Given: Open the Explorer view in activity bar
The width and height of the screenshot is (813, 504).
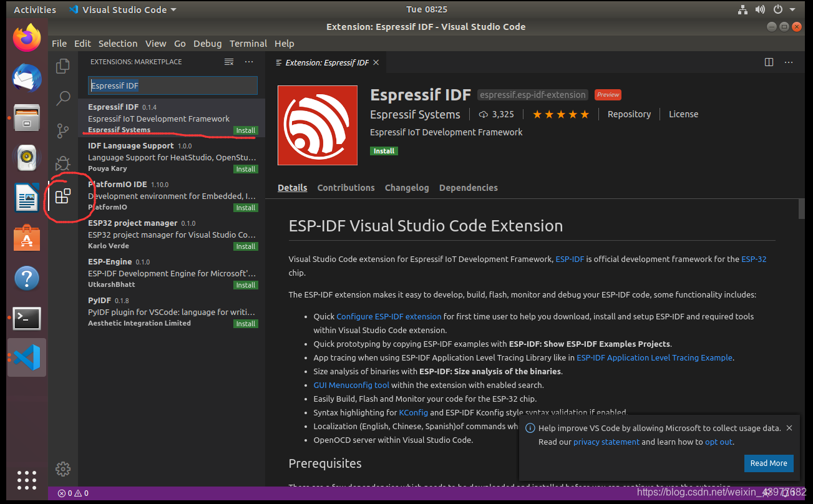Looking at the screenshot, I should 63,65.
